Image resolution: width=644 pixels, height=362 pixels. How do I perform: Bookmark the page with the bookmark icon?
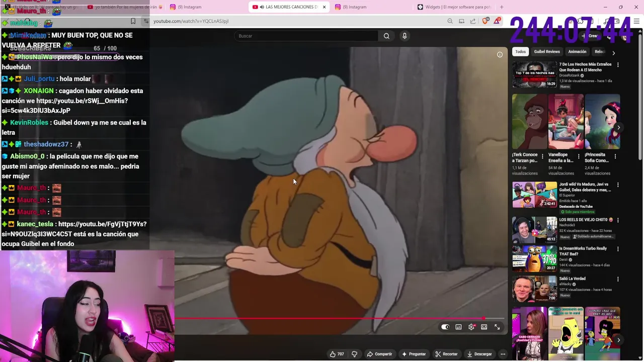(x=133, y=21)
